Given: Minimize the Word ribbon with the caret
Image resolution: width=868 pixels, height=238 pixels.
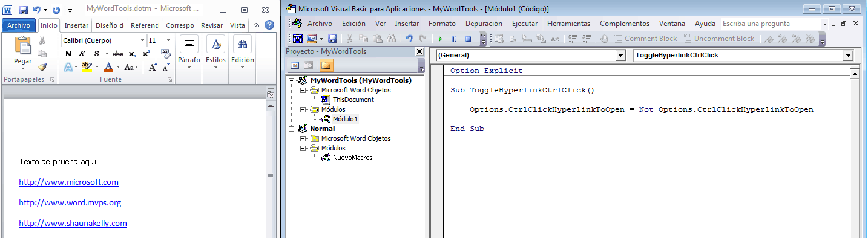Looking at the screenshot, I should (x=256, y=25).
